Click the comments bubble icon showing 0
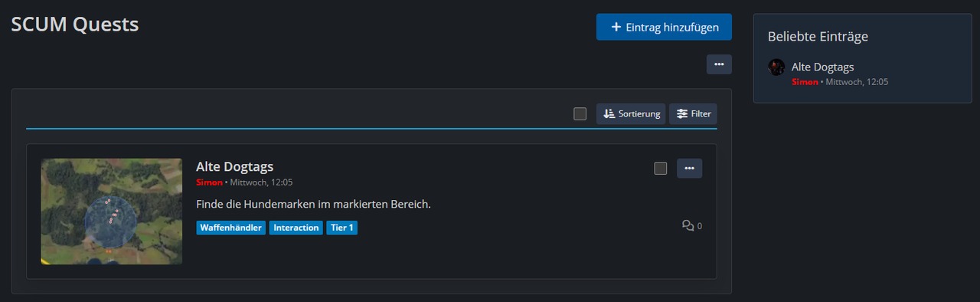 (688, 225)
